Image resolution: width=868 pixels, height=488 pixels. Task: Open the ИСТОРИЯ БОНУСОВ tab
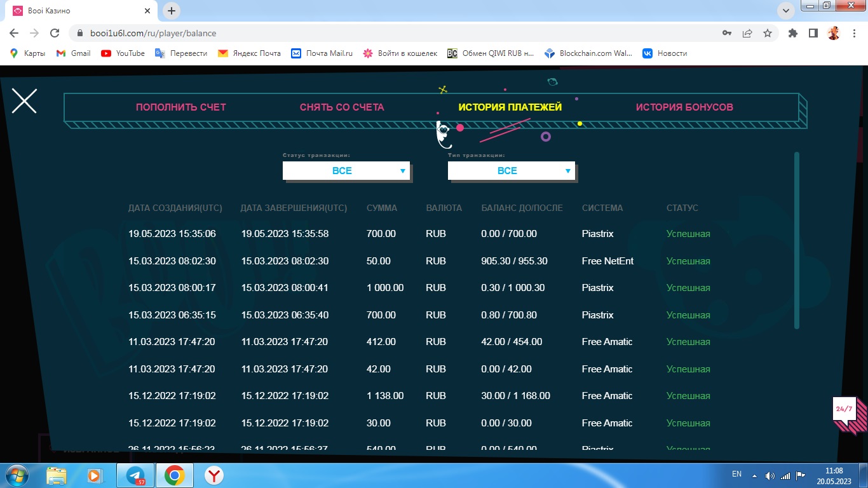[684, 107]
